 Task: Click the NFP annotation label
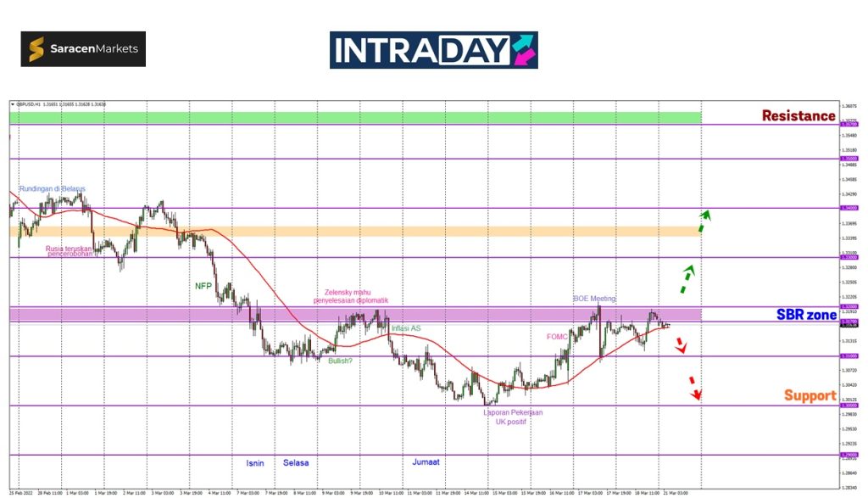[x=203, y=286]
